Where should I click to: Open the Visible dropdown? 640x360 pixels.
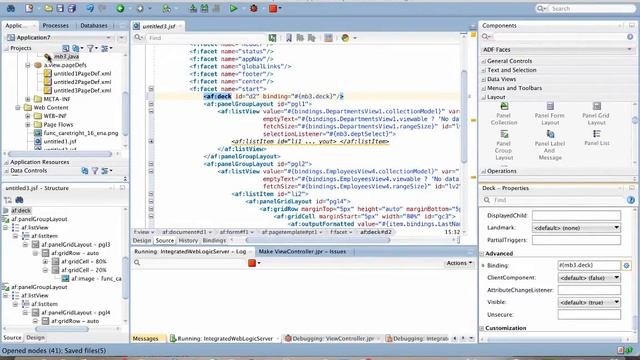point(589,302)
